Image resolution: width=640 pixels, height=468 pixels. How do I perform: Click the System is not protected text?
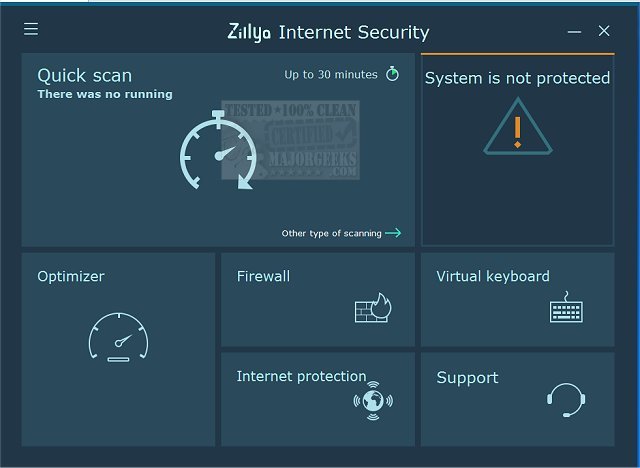point(517,78)
